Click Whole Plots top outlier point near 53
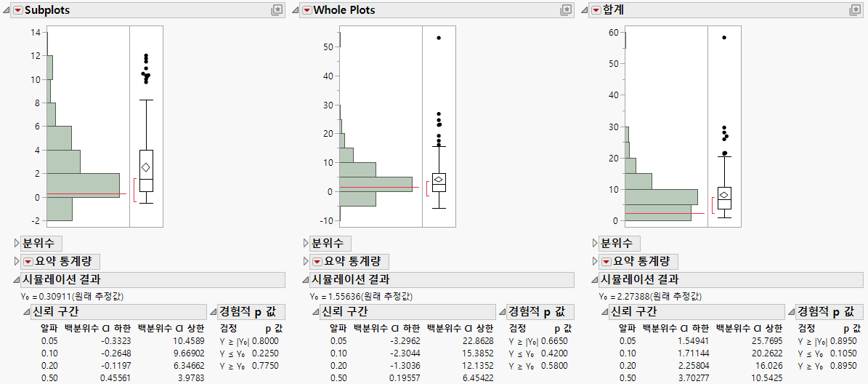Screen dimensions: 868x384 tap(439, 38)
